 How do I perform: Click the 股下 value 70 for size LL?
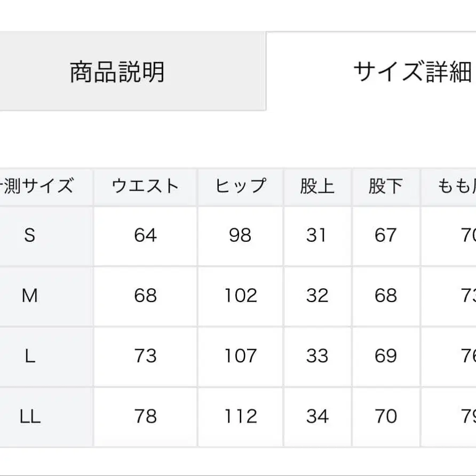(x=385, y=416)
